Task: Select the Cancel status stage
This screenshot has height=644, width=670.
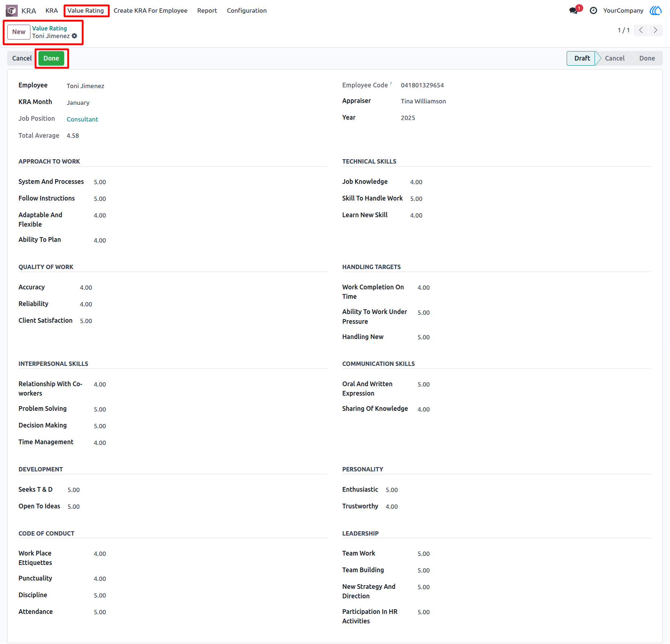Action: 615,58
